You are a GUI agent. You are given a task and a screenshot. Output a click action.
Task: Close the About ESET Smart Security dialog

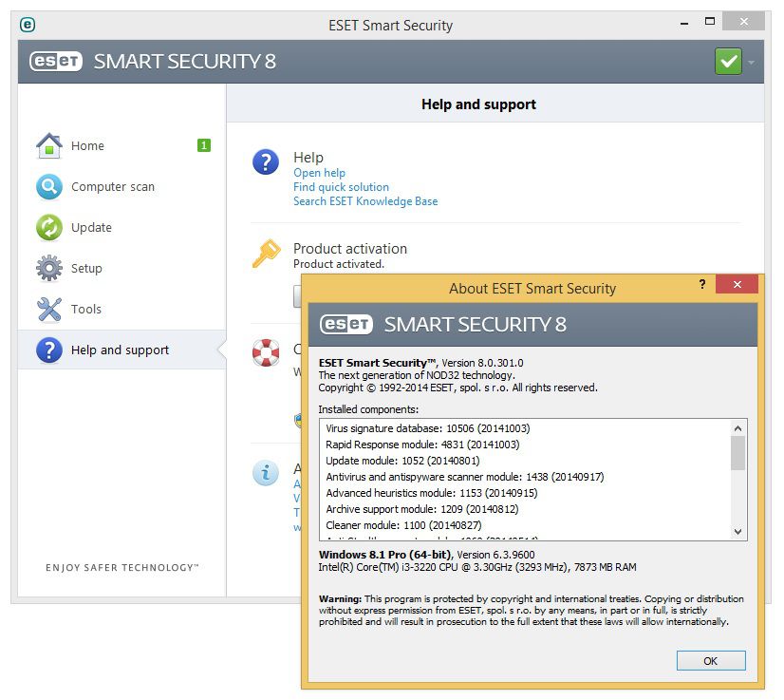[x=737, y=284]
